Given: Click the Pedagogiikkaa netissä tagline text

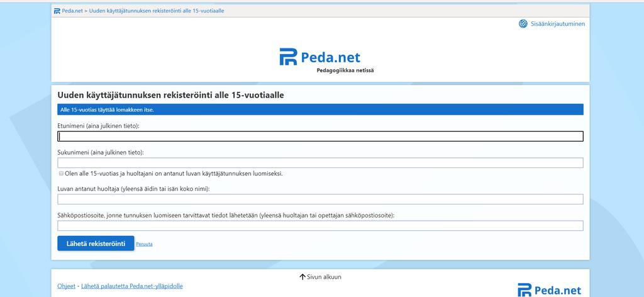Looking at the screenshot, I should point(345,70).
